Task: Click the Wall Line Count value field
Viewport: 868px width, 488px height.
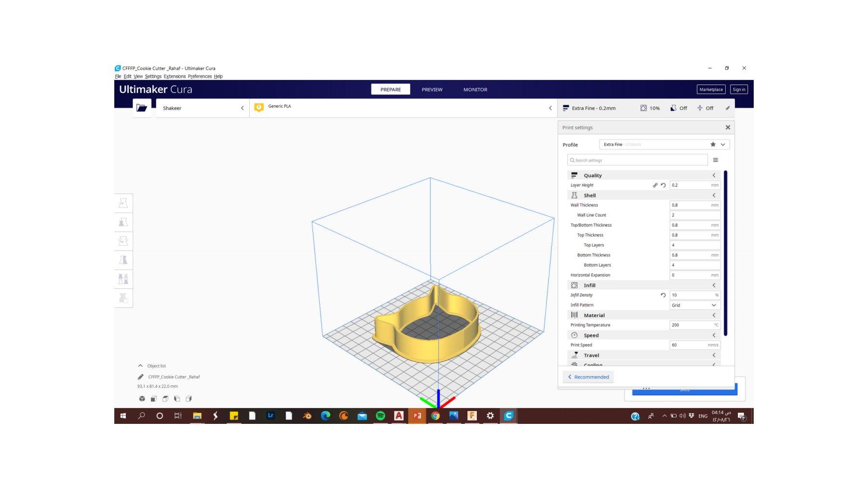Action: point(695,215)
